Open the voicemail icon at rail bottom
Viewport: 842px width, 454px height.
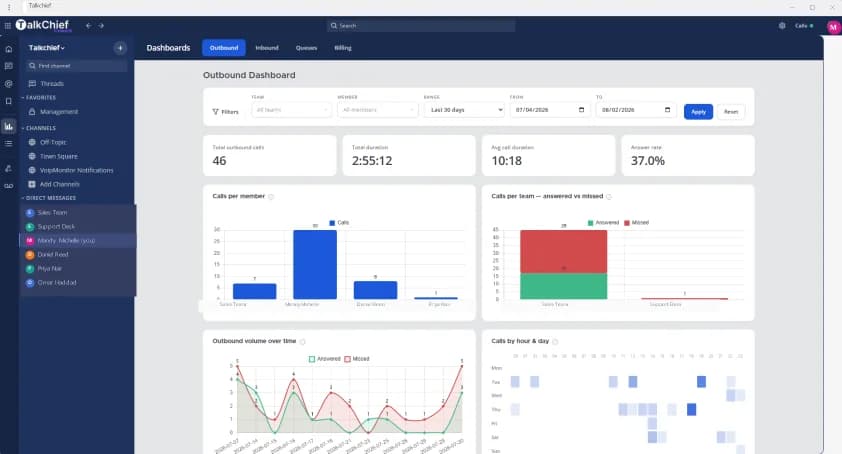[9, 186]
